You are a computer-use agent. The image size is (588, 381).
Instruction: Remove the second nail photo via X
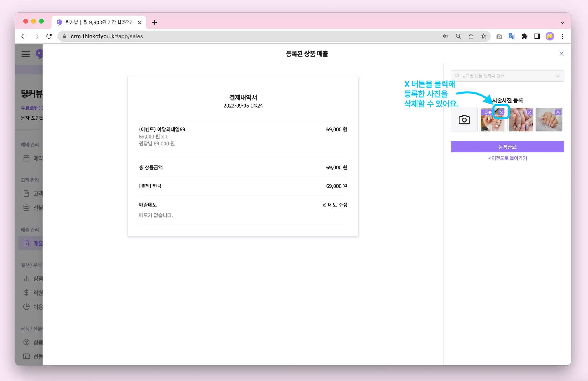[529, 112]
